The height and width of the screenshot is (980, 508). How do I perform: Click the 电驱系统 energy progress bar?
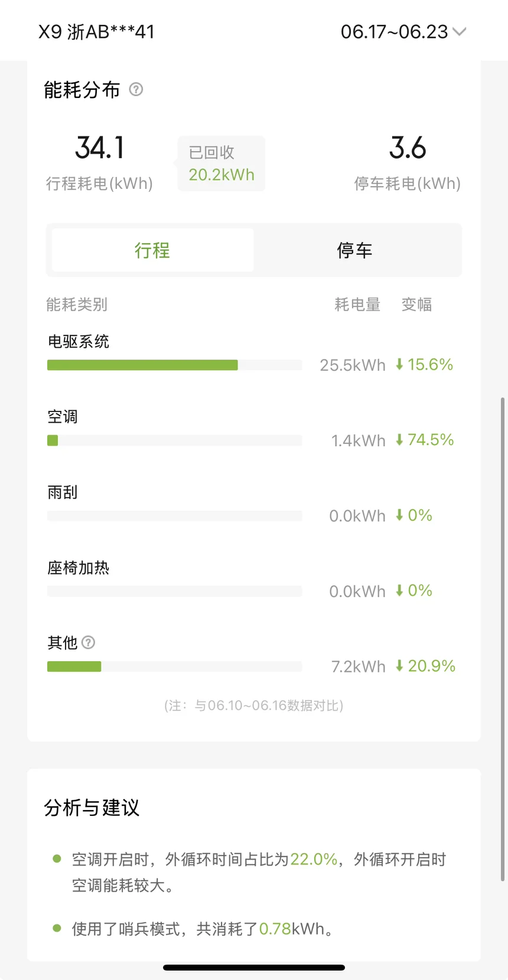coord(174,365)
